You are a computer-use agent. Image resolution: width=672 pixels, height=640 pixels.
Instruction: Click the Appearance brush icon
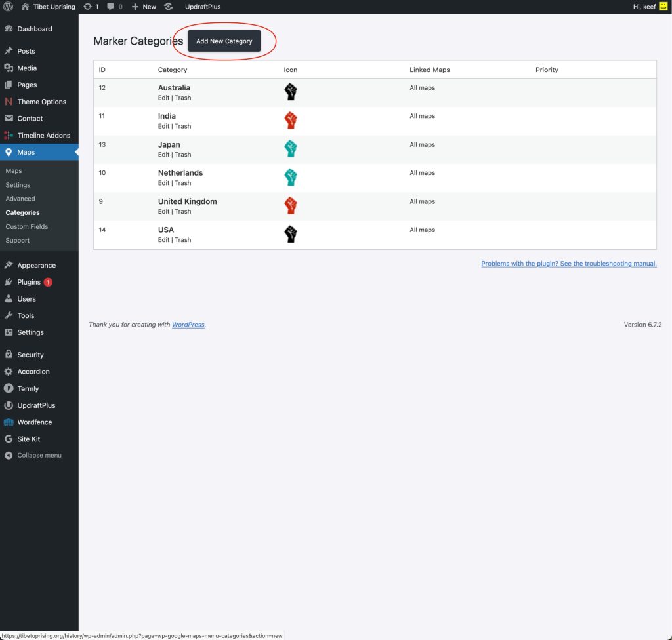pos(9,265)
